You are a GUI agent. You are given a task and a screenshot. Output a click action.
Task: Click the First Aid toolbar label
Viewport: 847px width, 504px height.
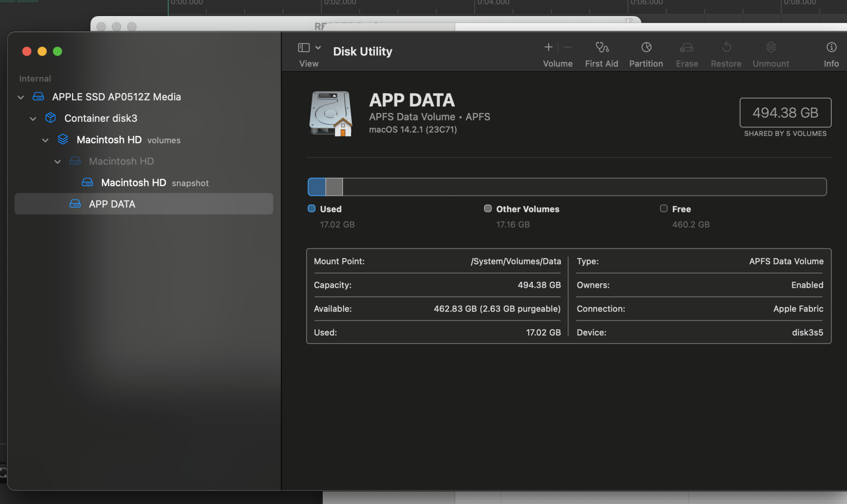[601, 63]
